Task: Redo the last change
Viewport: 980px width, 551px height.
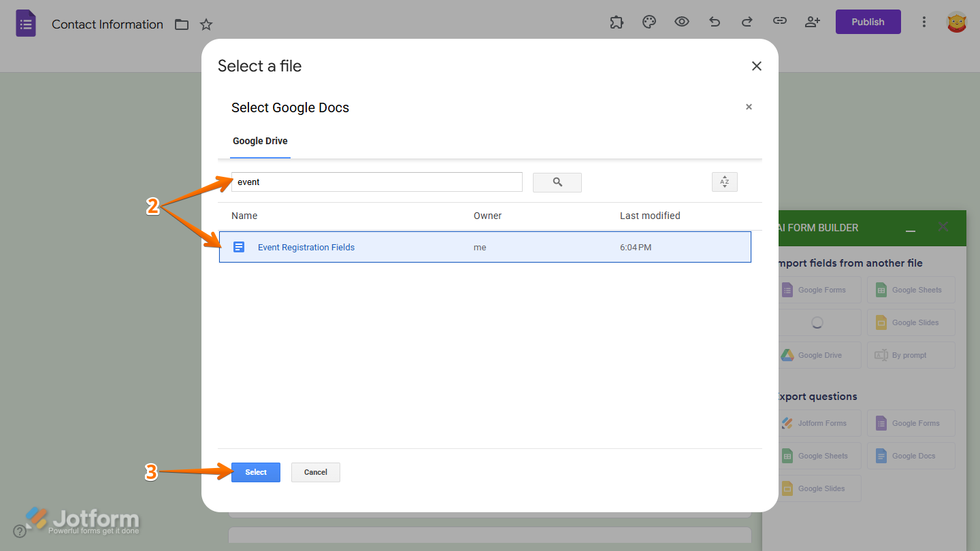Action: (747, 22)
